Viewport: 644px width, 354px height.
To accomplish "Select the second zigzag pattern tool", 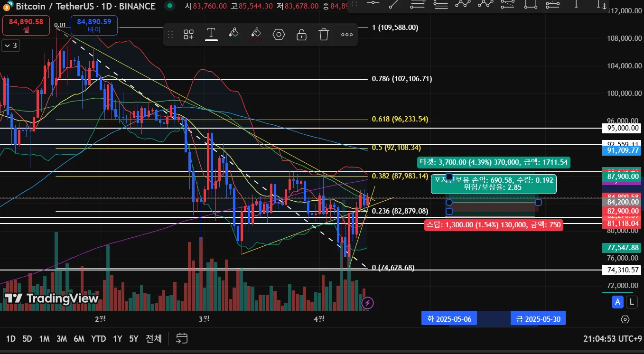I will click(x=485, y=3).
